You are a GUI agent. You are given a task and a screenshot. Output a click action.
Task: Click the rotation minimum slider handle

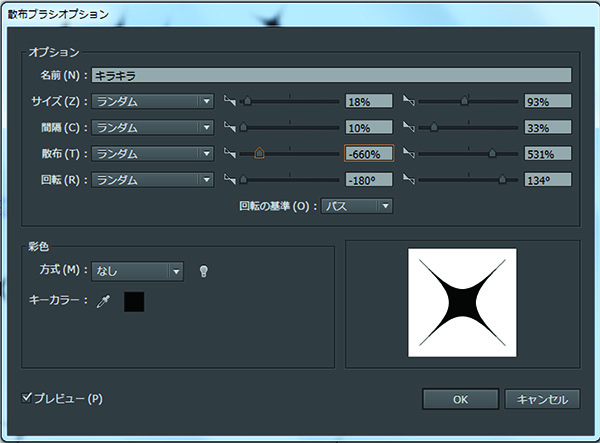click(x=243, y=179)
